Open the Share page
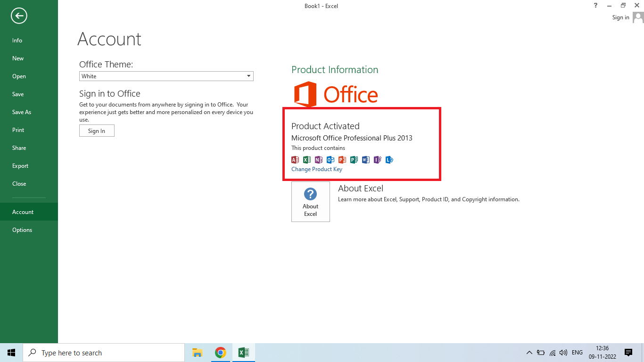 [x=29, y=148]
